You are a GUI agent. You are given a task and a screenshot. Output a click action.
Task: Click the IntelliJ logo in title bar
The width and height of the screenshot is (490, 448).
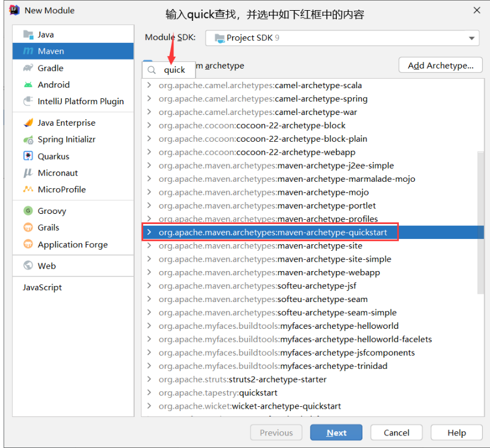coord(14,10)
